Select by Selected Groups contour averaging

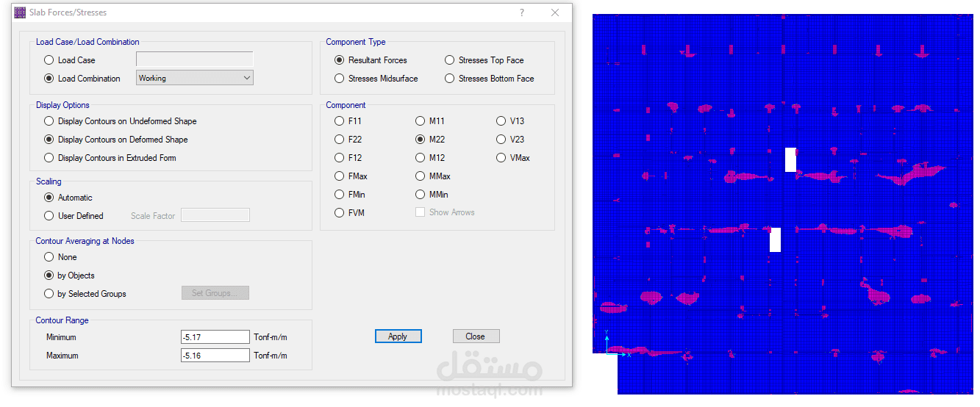[49, 294]
